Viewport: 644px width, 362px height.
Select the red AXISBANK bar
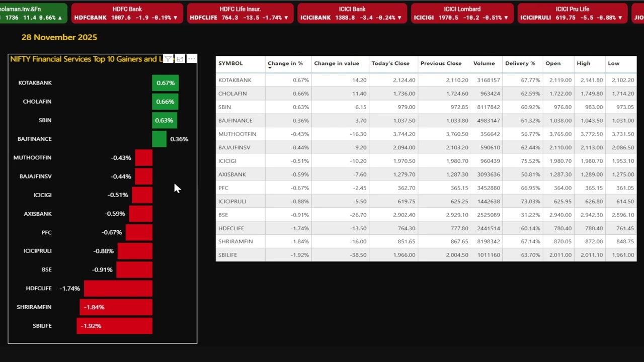click(x=140, y=214)
